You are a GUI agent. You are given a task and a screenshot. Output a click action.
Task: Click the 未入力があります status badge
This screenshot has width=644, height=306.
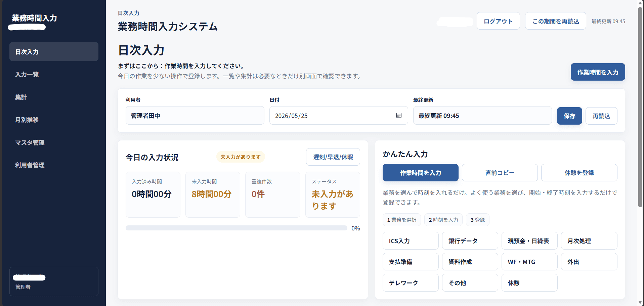[241, 157]
